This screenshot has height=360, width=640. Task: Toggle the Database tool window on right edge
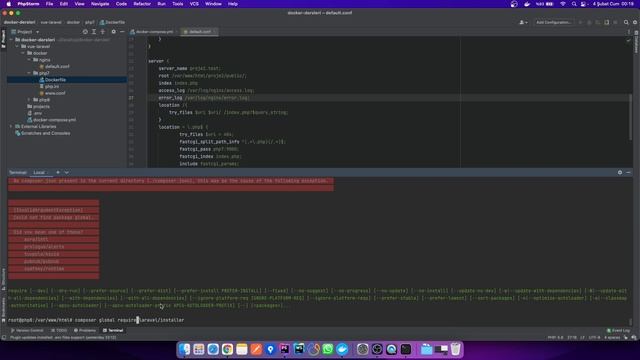pyautogui.click(x=636, y=42)
